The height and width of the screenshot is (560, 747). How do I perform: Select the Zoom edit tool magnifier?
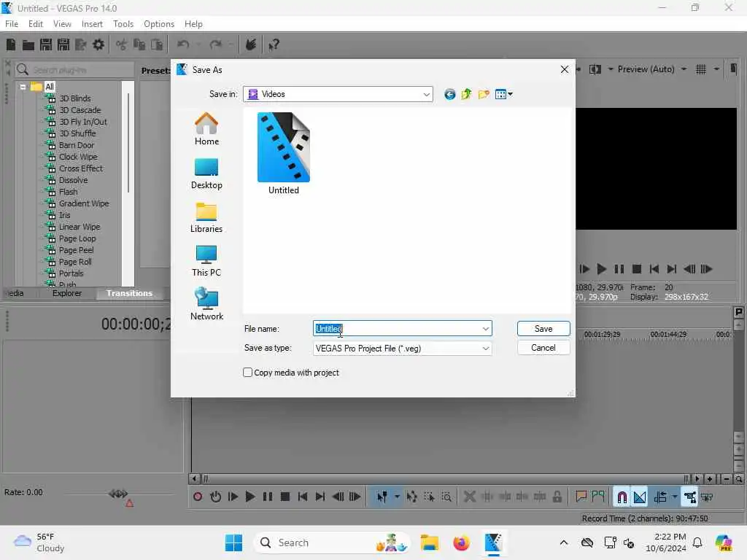click(x=446, y=497)
